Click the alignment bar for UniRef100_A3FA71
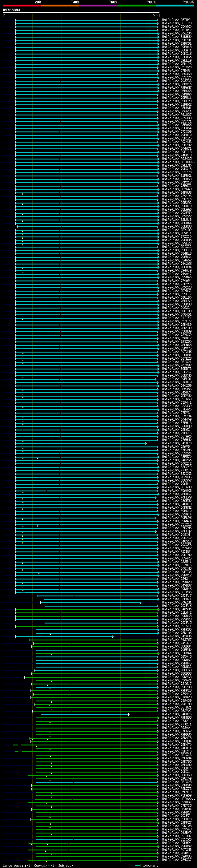The height and width of the screenshot is (868, 197). [x=101, y=599]
